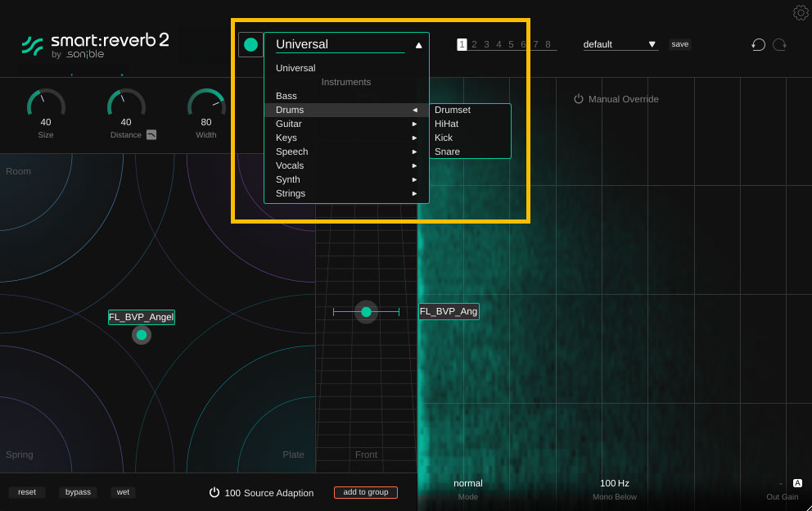The width and height of the screenshot is (812, 511).
Task: Click the add to group button
Action: point(366,492)
